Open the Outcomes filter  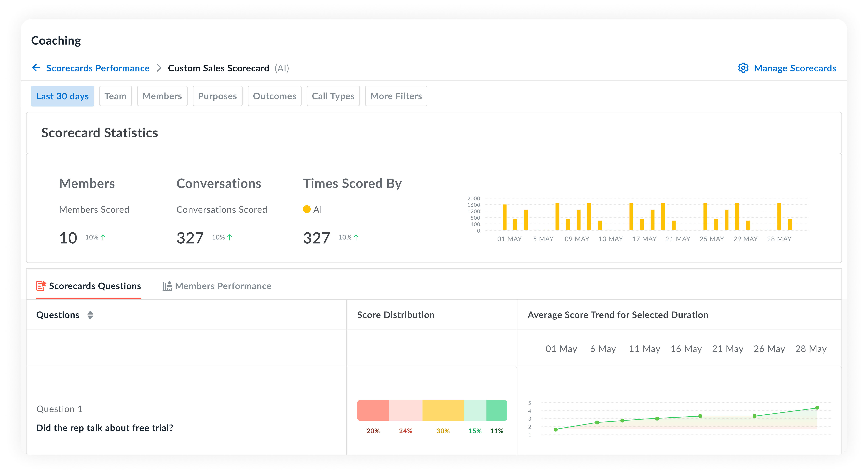point(274,96)
